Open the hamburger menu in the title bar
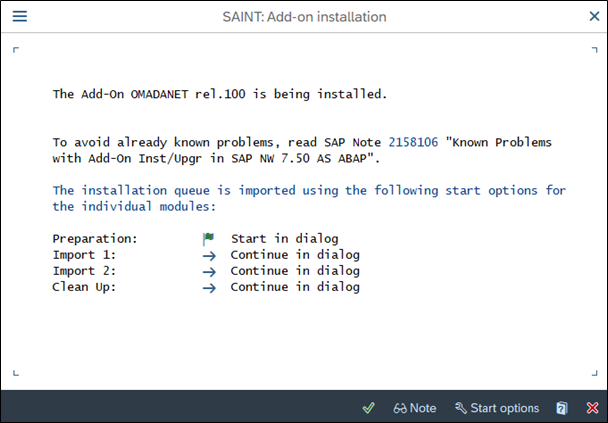Screen dimensions: 608x423 pos(20,16)
